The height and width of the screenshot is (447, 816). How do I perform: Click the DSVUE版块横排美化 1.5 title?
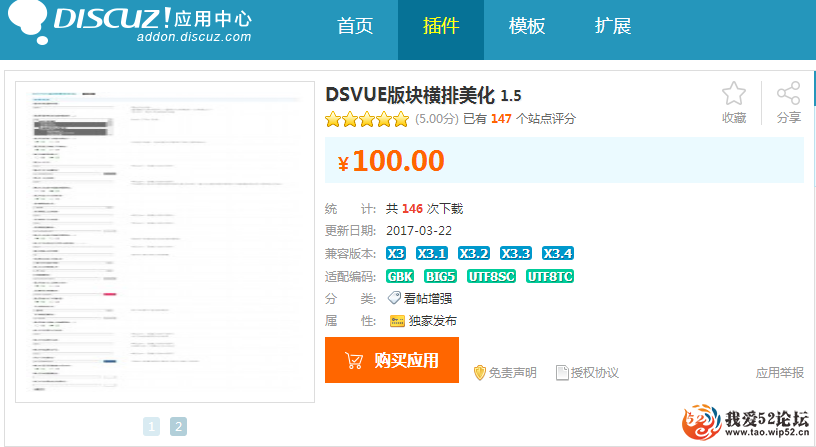click(x=423, y=95)
